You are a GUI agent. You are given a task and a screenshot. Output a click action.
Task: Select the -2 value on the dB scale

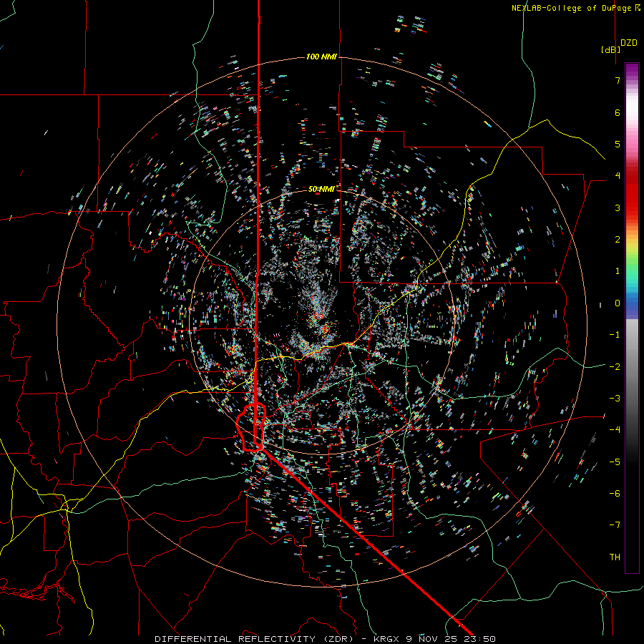tap(615, 366)
